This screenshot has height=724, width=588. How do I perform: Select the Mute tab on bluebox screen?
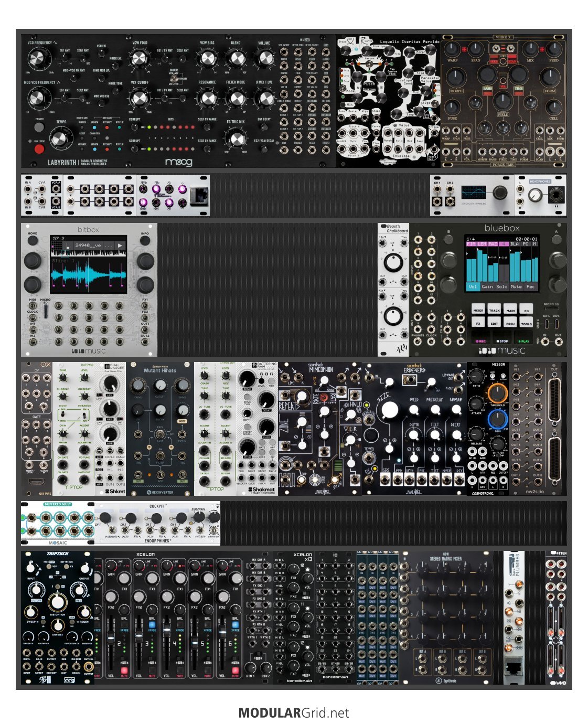[516, 286]
